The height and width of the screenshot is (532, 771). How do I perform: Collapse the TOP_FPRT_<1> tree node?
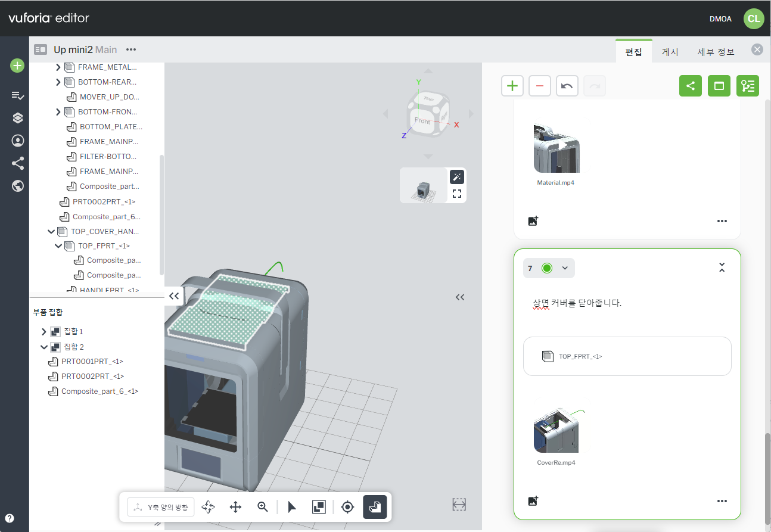coord(58,245)
